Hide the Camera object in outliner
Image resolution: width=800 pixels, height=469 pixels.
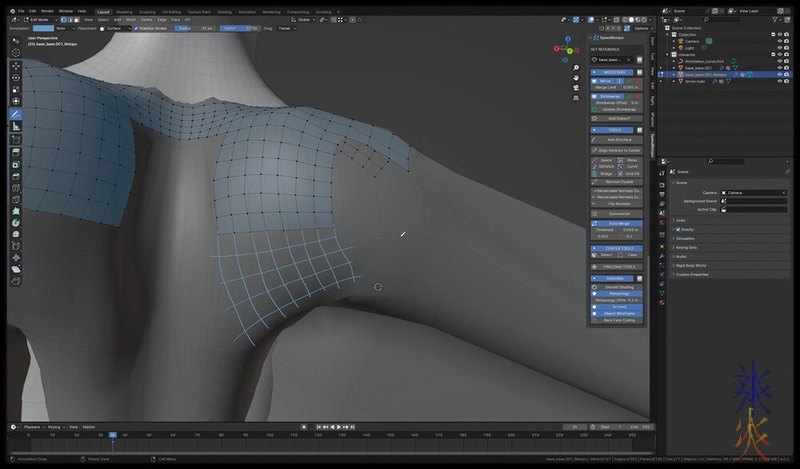(x=779, y=41)
